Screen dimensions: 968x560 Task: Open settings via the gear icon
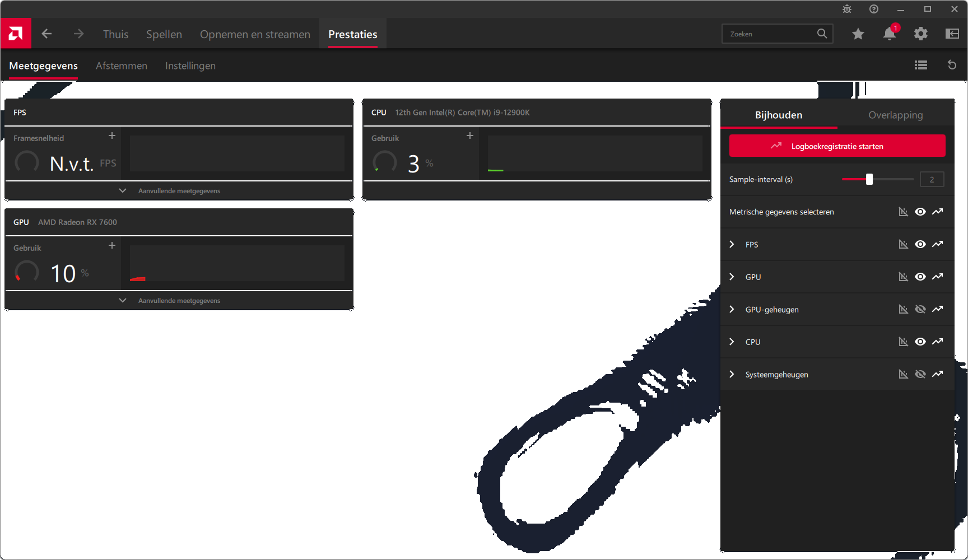click(x=920, y=34)
